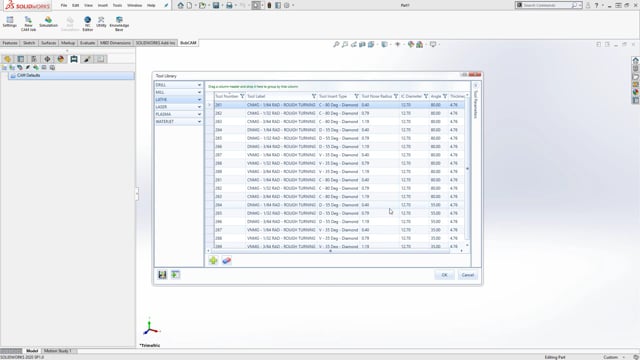
Task: Start a New CAM Job
Action: click(28, 24)
